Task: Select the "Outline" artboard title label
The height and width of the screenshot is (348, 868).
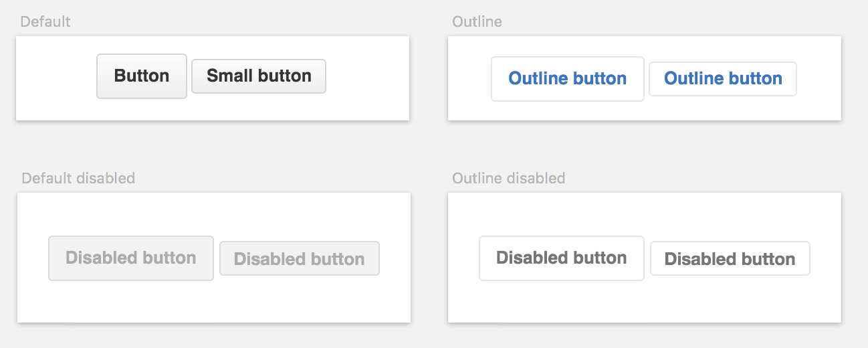Action: (x=477, y=22)
